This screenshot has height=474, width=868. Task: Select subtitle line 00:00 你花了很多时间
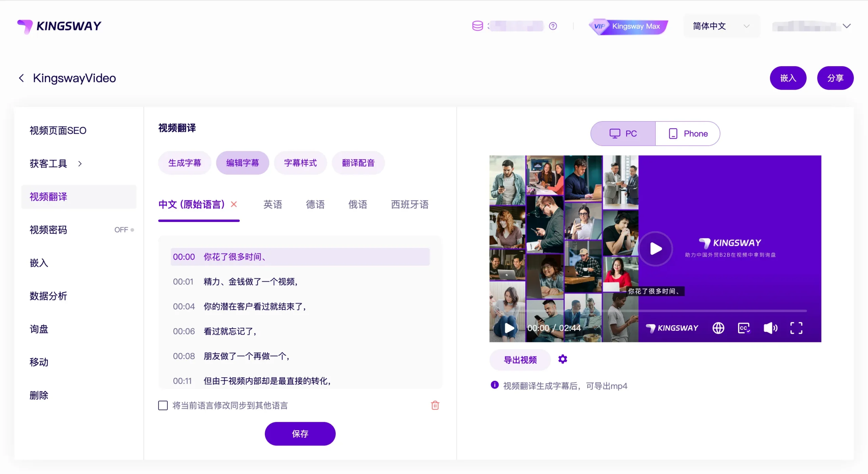tap(300, 257)
